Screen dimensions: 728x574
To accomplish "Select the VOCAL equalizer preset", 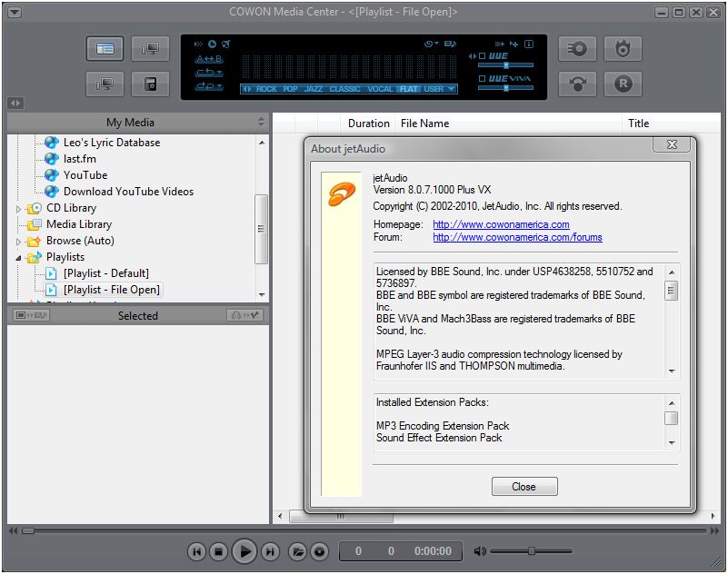I will [x=380, y=89].
